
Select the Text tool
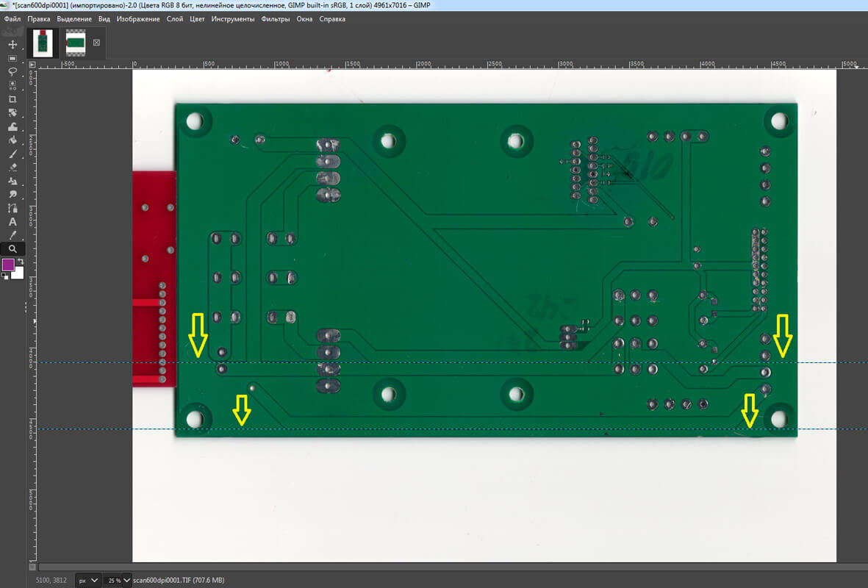coord(12,221)
